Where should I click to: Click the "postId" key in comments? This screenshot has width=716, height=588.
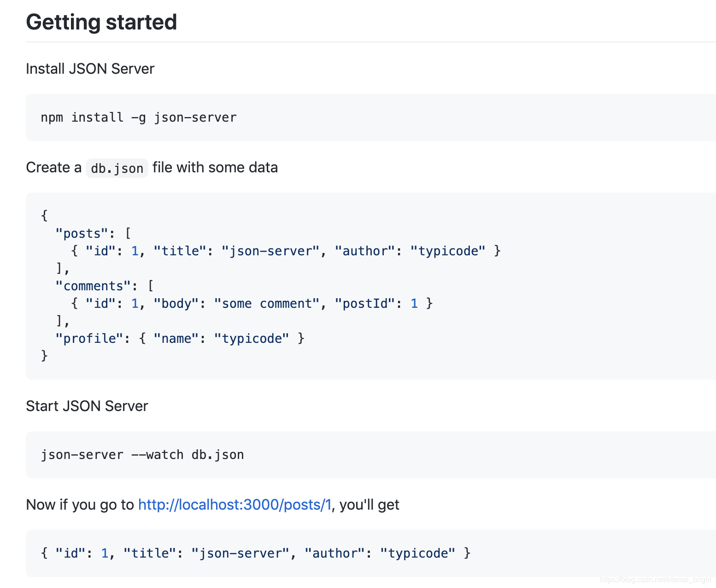coord(365,304)
